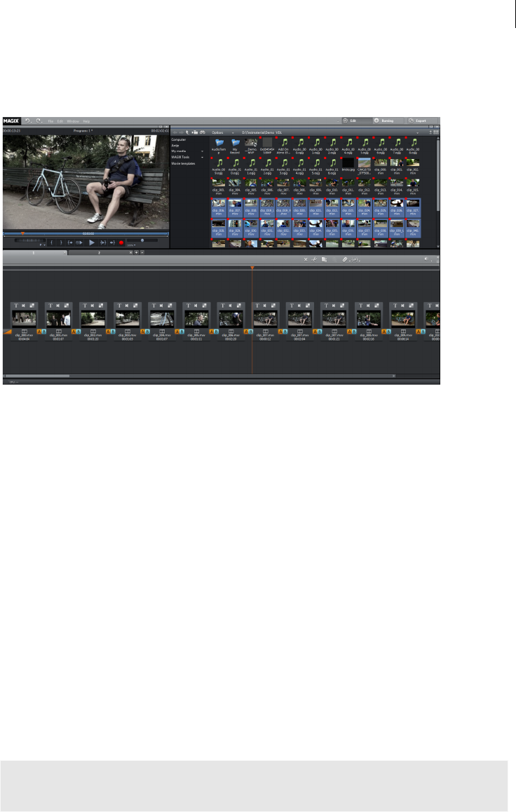Click the red Record button
The height and width of the screenshot is (812, 516).
pyautogui.click(x=122, y=242)
